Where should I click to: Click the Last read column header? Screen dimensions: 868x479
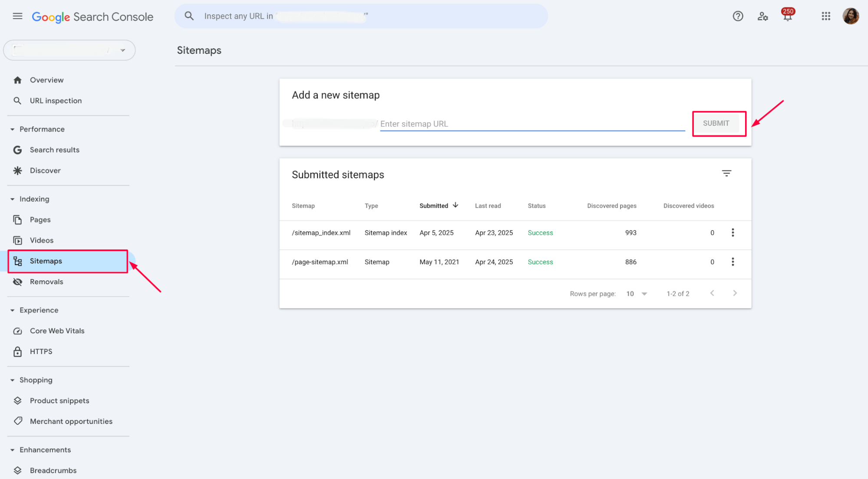[488, 206]
